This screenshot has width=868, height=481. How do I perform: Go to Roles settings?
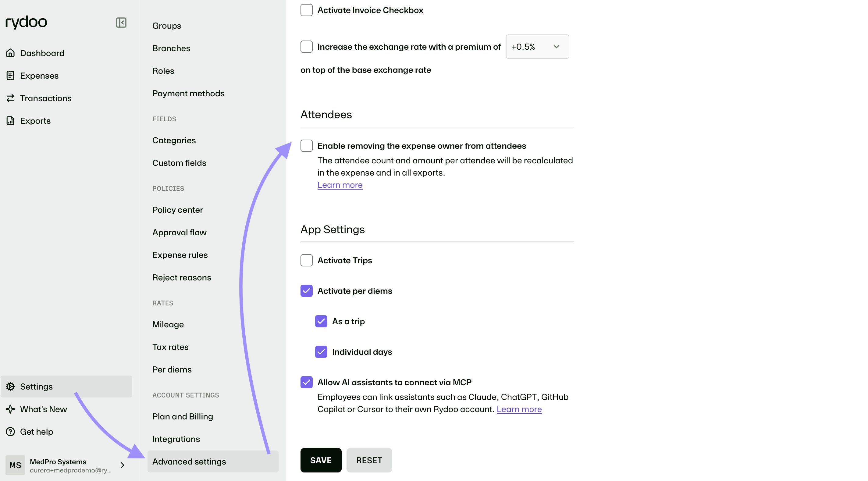(x=163, y=71)
